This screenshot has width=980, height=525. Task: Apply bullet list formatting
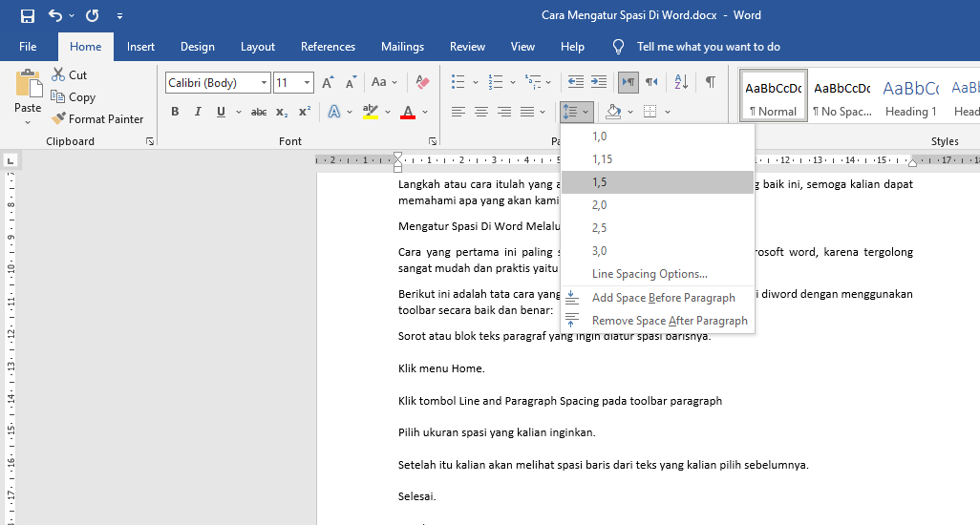point(458,82)
